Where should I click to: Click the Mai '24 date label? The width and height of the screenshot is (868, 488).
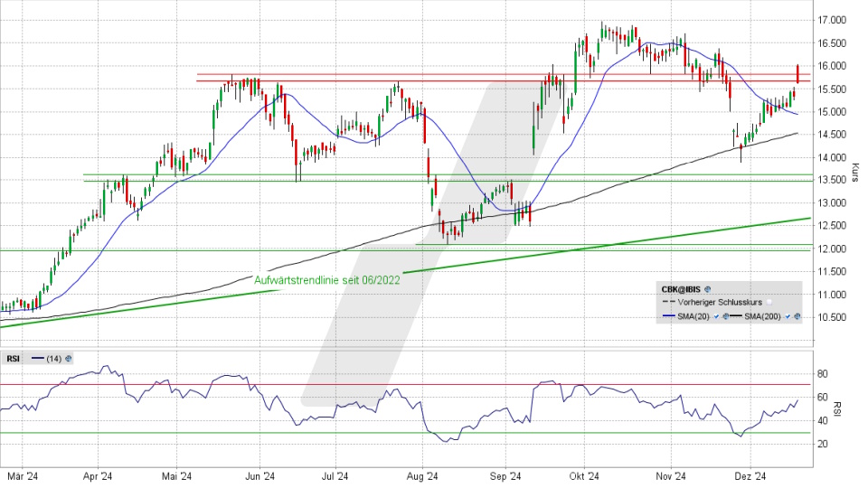pos(176,476)
